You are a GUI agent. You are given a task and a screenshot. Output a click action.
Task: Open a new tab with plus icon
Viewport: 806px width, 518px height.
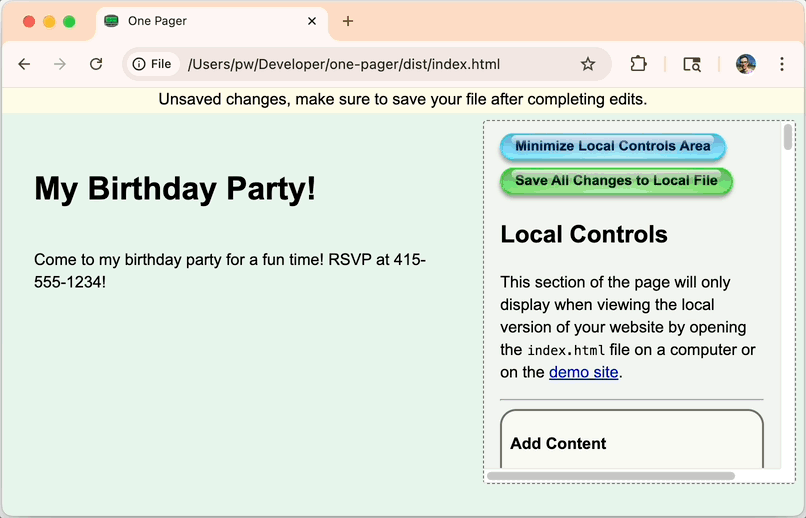[x=348, y=21]
